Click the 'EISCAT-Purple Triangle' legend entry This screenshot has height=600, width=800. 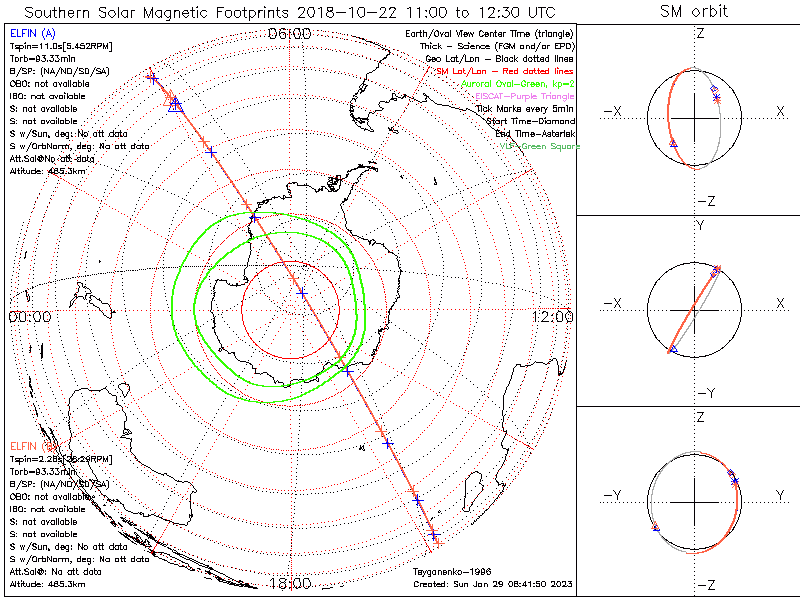pos(527,95)
